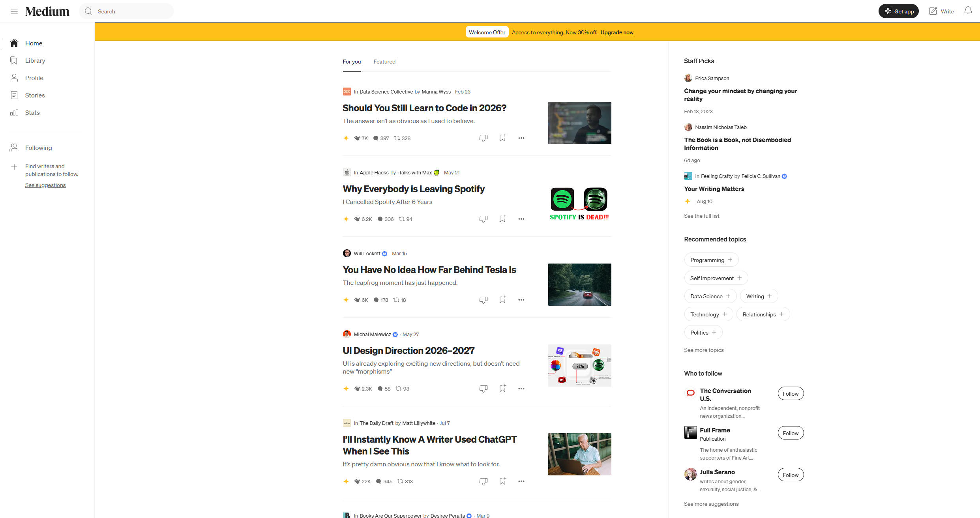Bookmark 'UI Design Direction 2026–2027'

502,388
